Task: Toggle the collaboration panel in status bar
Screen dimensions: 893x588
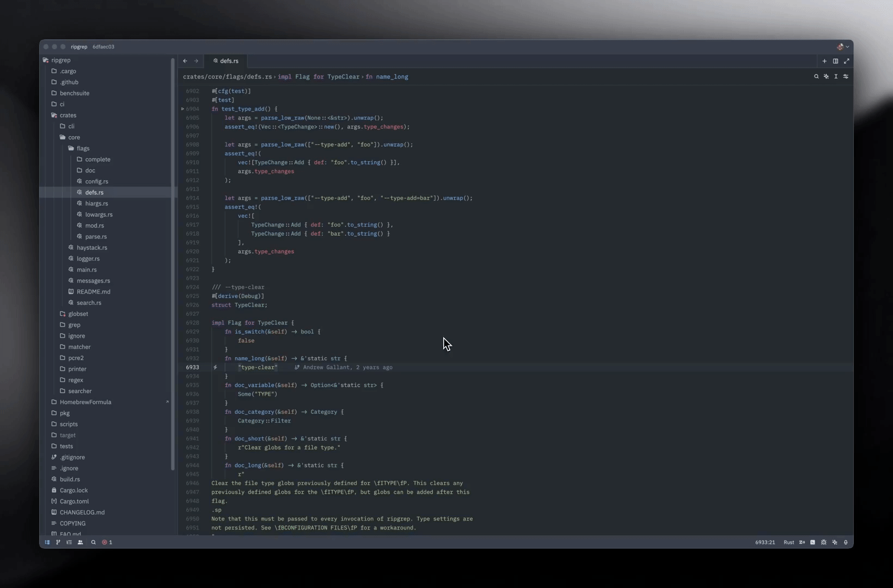Action: point(80,542)
